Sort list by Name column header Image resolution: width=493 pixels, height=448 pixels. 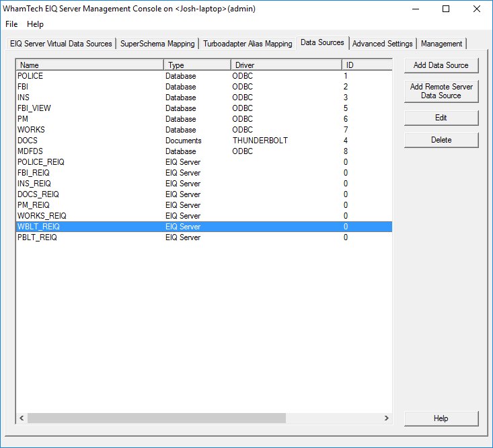[x=90, y=65]
